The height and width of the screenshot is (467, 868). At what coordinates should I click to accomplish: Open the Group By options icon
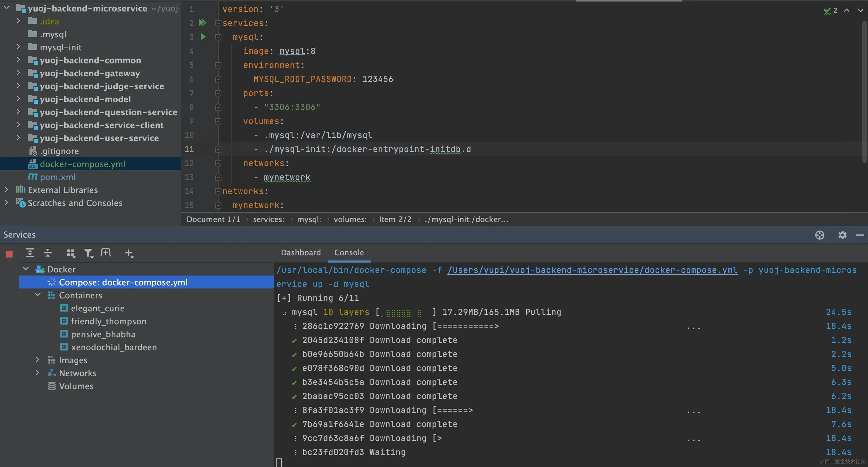(x=70, y=253)
